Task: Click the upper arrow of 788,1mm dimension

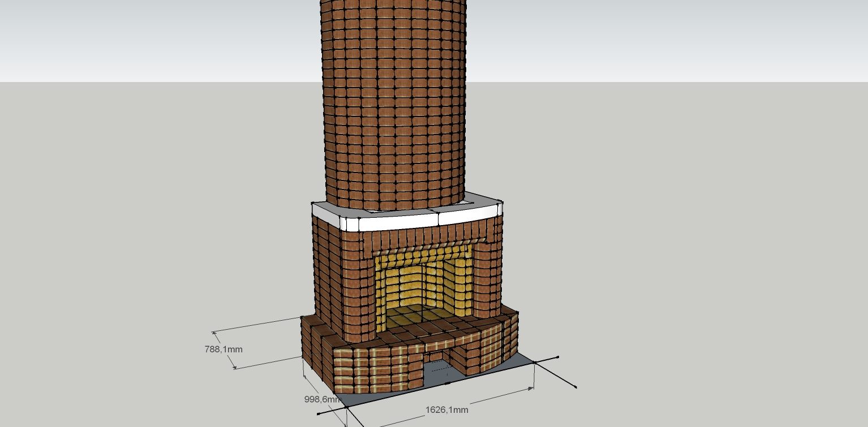Action: tap(214, 333)
